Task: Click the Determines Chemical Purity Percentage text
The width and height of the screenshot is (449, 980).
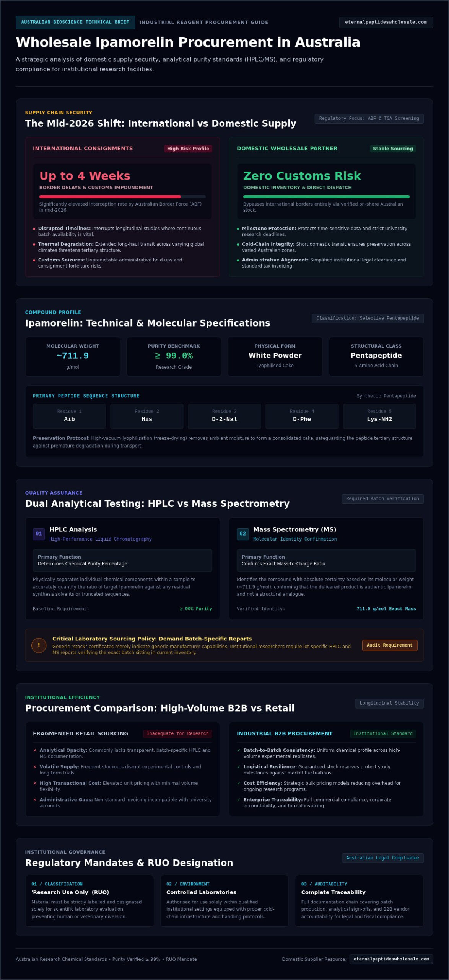Action: [x=83, y=564]
